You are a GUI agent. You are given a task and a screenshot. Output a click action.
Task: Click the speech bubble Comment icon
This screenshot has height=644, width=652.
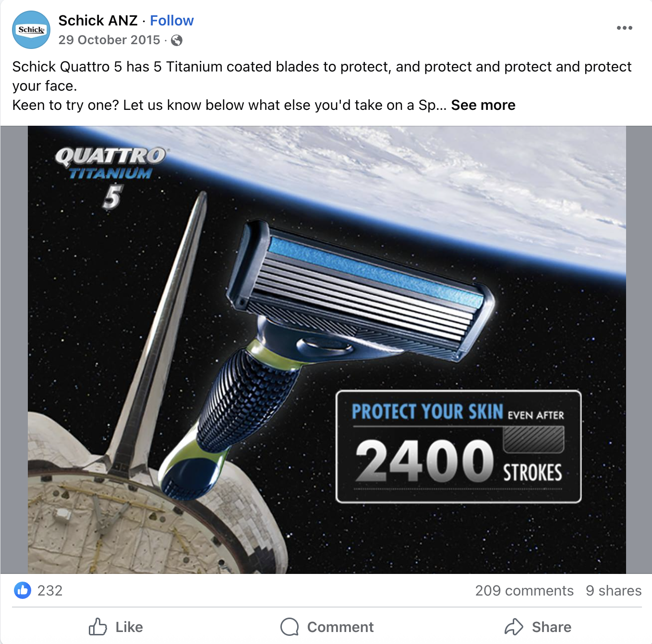coord(290,627)
